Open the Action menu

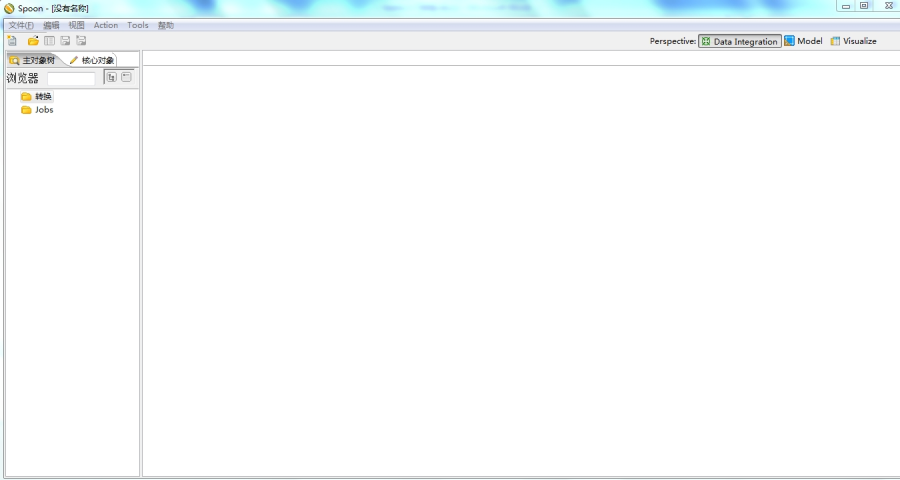click(106, 25)
